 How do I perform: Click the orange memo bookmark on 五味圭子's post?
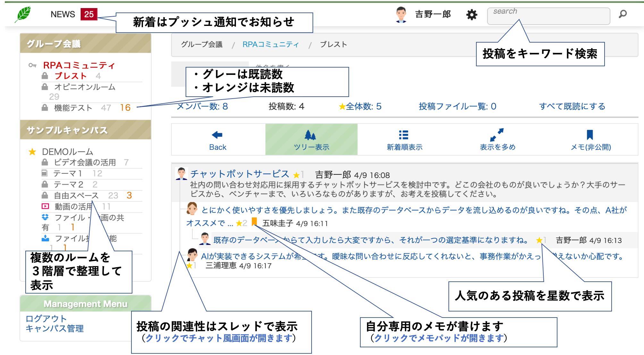pos(254,222)
